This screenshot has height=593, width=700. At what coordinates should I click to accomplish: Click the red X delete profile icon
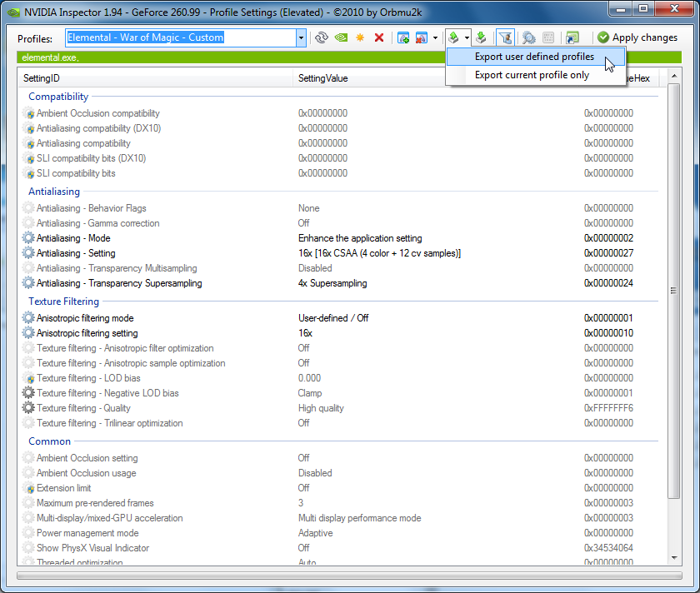(379, 37)
